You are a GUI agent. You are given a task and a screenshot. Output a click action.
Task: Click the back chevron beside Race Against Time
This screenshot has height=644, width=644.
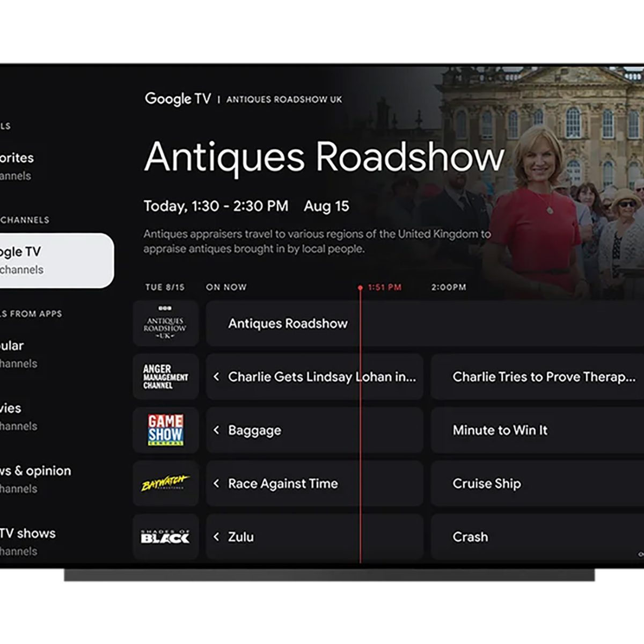(216, 484)
